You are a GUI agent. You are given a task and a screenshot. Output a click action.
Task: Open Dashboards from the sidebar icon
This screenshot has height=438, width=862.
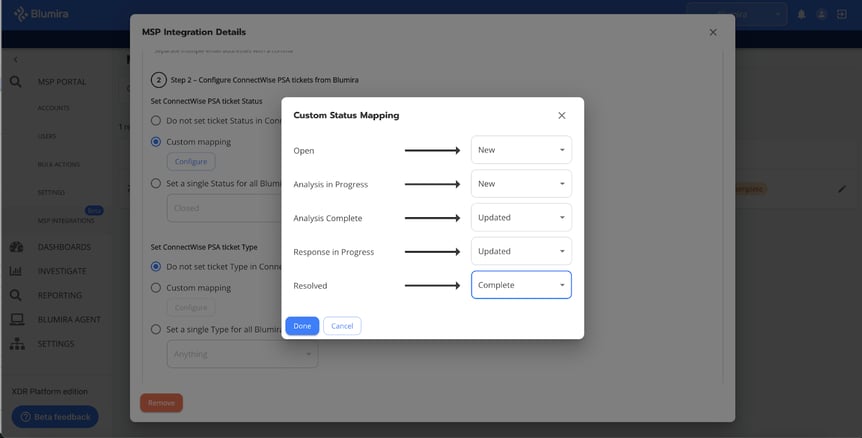(x=16, y=247)
